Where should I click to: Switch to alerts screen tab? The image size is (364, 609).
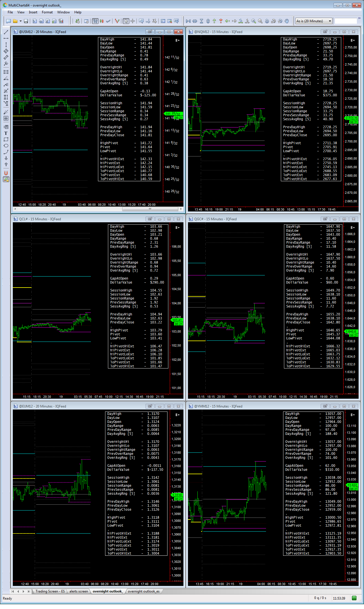pyautogui.click(x=79, y=591)
